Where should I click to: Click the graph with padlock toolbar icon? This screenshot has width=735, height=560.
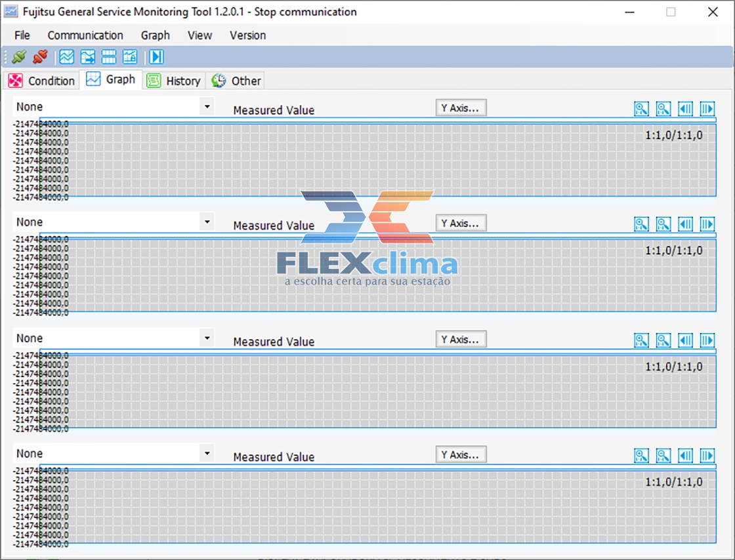[x=130, y=56]
